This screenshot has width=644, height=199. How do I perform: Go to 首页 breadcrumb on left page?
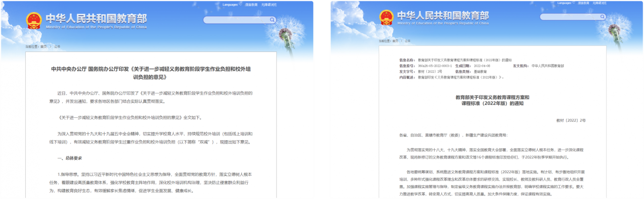coord(43,47)
